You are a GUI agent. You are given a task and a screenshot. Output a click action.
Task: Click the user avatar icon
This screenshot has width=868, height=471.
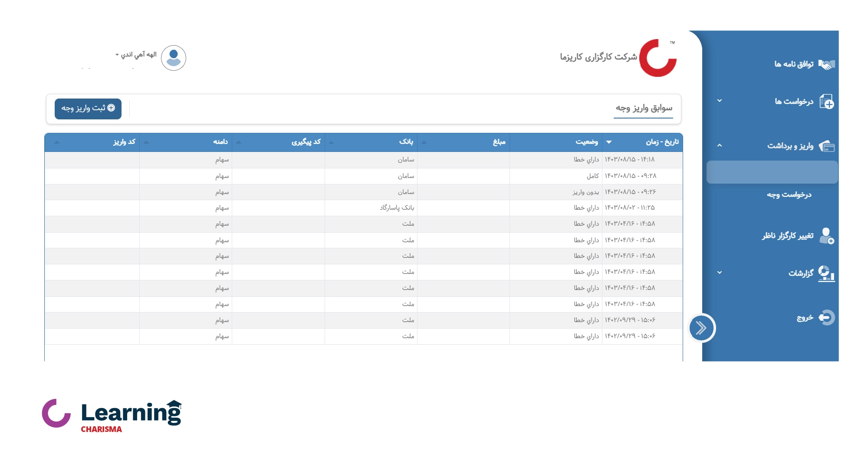tap(174, 58)
